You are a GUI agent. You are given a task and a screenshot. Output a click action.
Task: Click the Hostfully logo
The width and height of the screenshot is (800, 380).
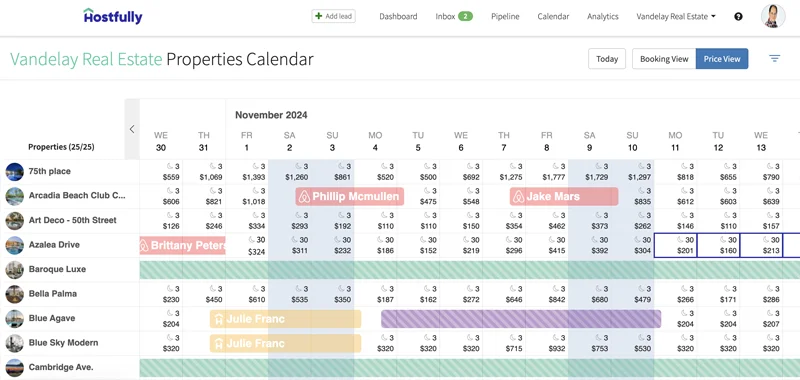coord(113,16)
